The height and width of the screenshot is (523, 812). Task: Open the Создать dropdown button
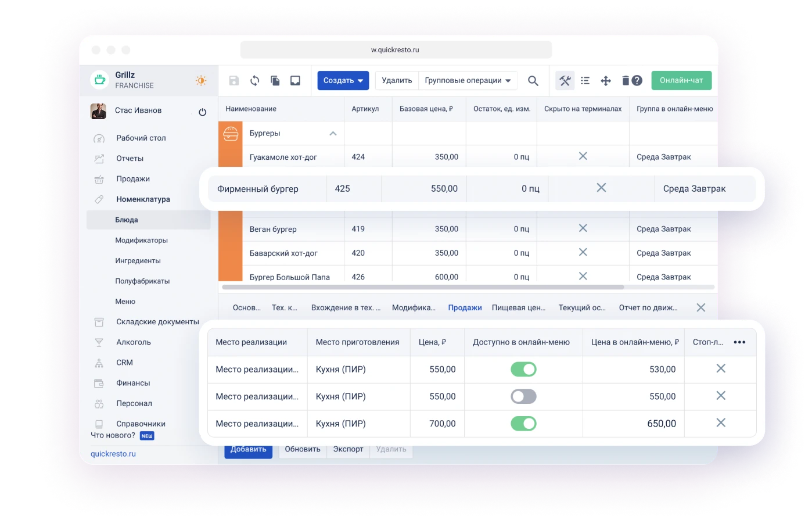pos(343,81)
